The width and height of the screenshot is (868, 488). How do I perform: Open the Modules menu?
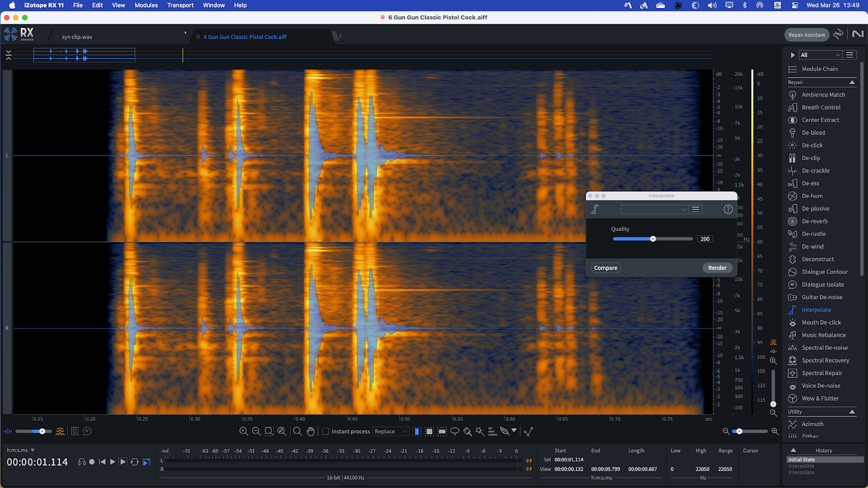click(146, 5)
